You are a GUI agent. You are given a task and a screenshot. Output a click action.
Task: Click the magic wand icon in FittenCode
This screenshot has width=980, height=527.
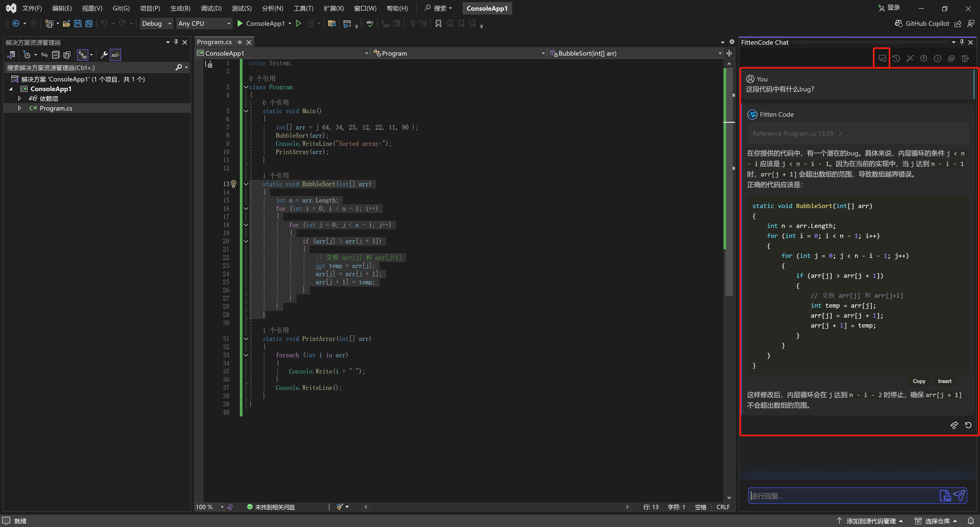[x=910, y=58]
